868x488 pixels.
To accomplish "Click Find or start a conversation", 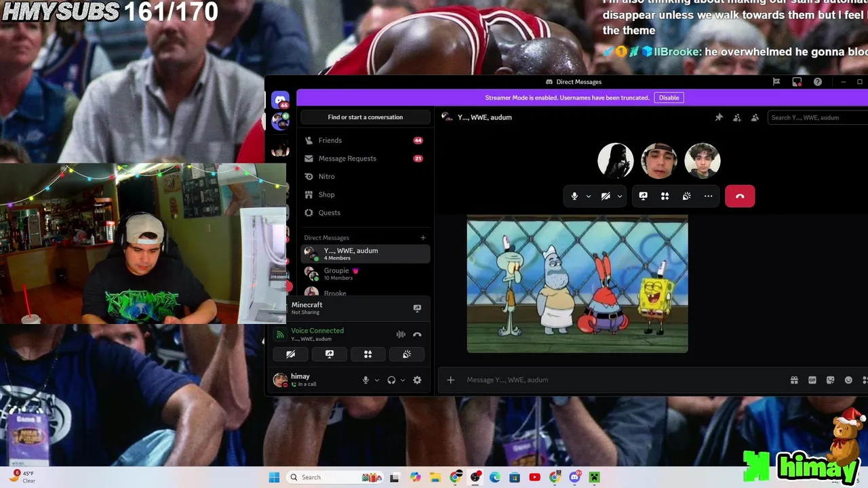I will [x=366, y=117].
